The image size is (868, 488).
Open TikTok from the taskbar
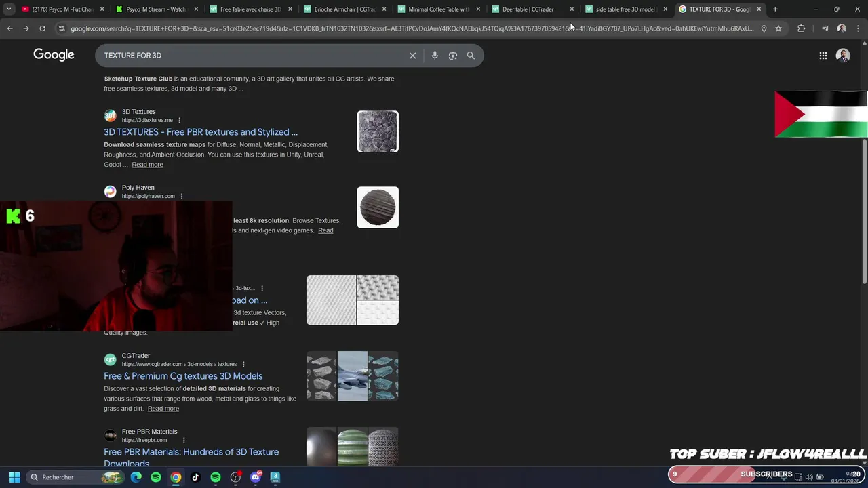pos(195,477)
